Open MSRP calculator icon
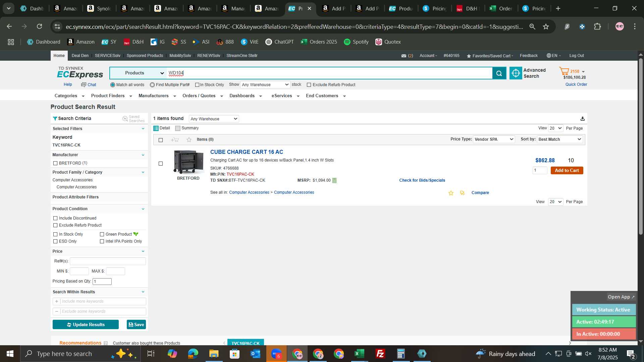644x362 pixels. point(334,181)
